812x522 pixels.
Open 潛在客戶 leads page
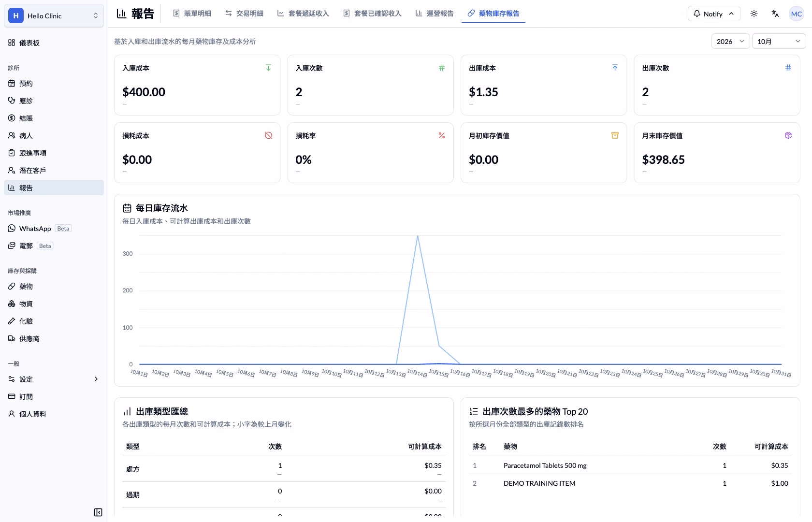pyautogui.click(x=54, y=171)
